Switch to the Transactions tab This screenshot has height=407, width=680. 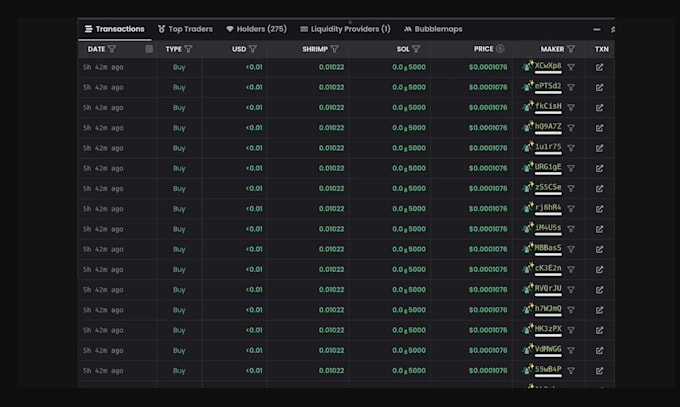pyautogui.click(x=115, y=29)
